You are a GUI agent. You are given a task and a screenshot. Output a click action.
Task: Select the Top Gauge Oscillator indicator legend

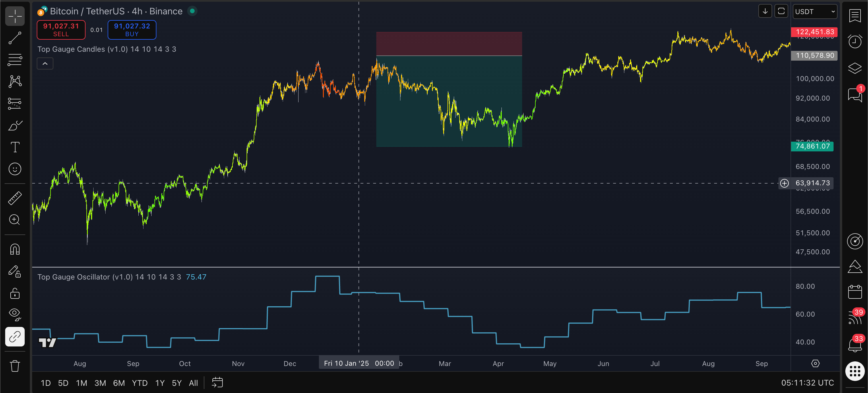(109, 277)
